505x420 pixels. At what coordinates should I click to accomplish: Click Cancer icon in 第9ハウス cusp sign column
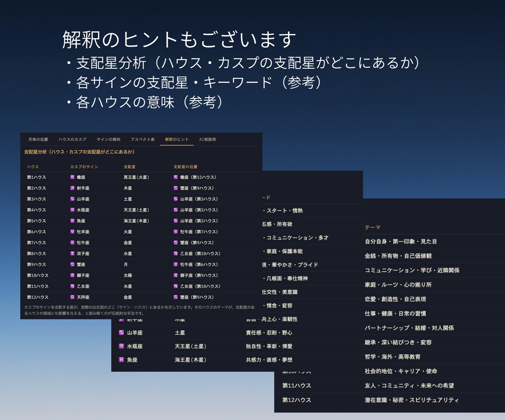click(x=72, y=264)
